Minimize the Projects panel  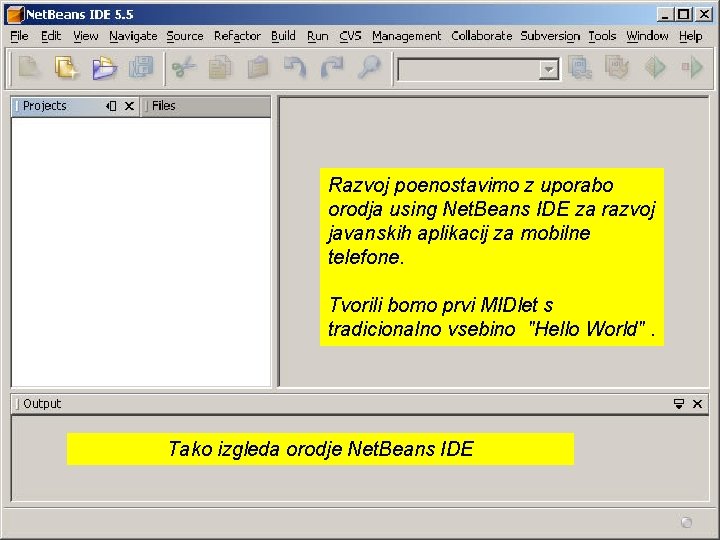(x=111, y=106)
